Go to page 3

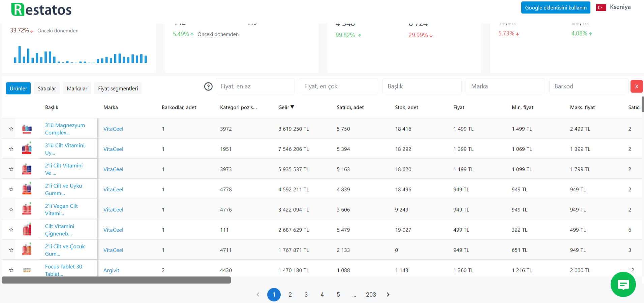click(306, 295)
